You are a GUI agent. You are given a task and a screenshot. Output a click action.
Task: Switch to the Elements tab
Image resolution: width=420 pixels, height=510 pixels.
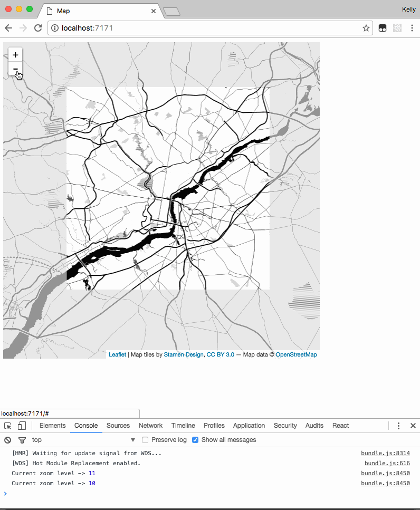click(53, 426)
